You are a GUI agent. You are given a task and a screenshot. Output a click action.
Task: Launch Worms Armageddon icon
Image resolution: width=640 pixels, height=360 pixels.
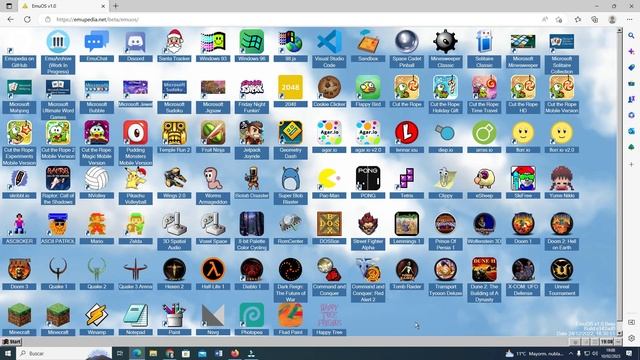click(213, 178)
